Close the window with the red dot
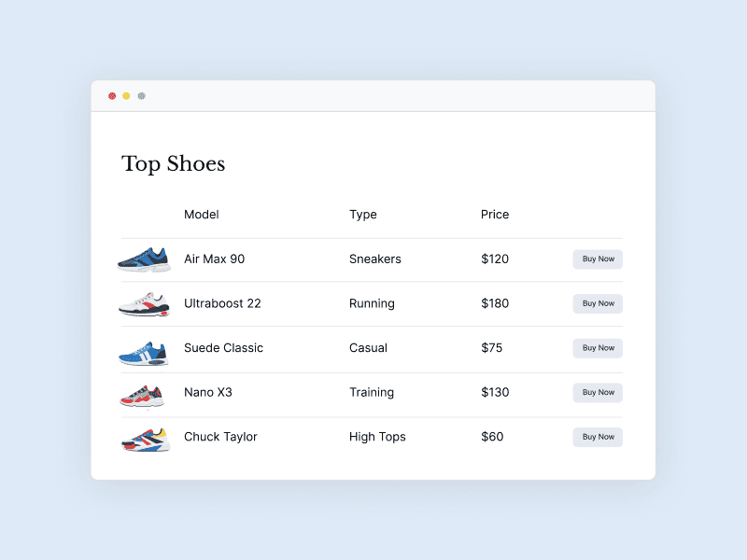The image size is (747, 560). 112,96
